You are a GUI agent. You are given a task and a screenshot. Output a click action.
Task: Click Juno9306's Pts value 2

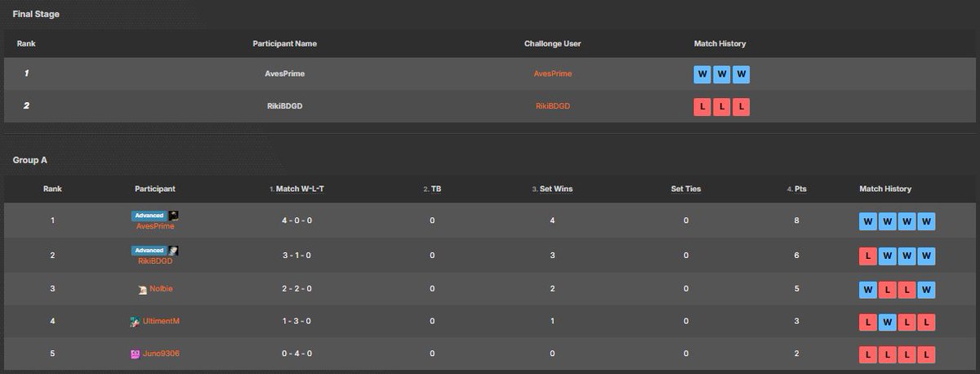(x=796, y=354)
